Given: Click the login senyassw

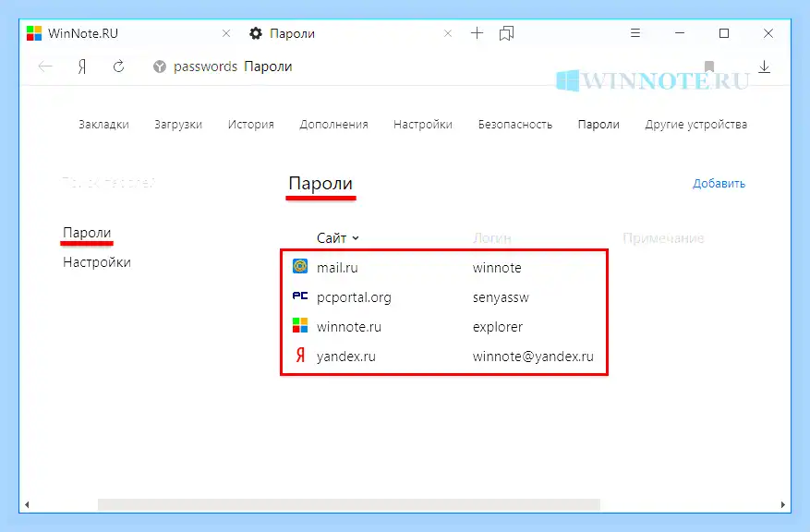Looking at the screenshot, I should [502, 297].
